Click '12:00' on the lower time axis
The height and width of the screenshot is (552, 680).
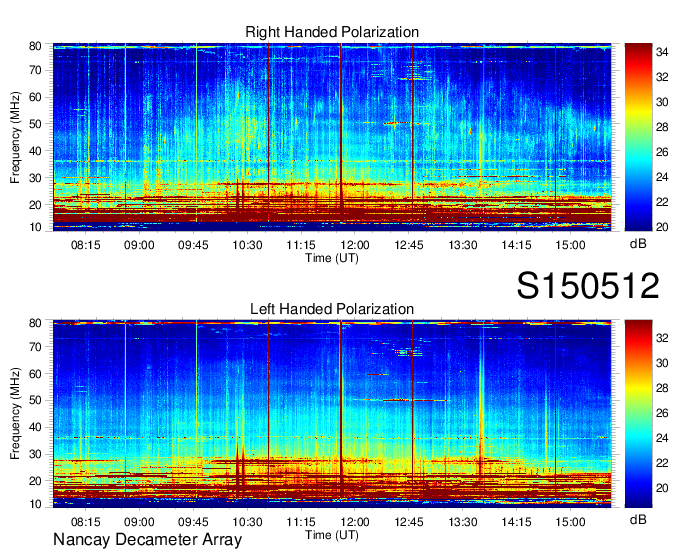[x=355, y=522]
